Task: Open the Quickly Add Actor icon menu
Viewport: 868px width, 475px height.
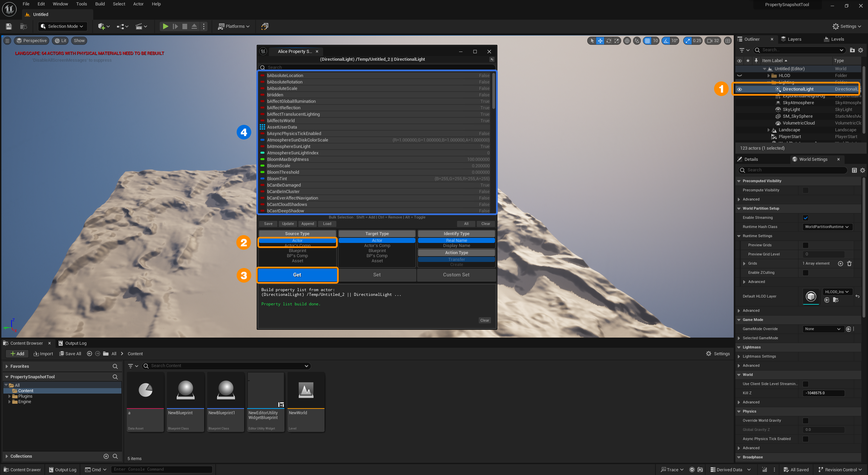Action: (x=102, y=26)
